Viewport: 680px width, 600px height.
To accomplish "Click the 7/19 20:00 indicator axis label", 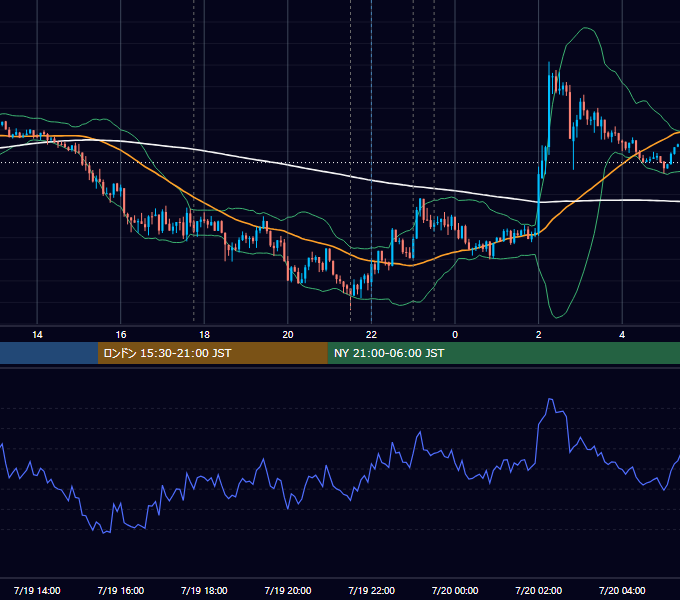I will [x=288, y=590].
